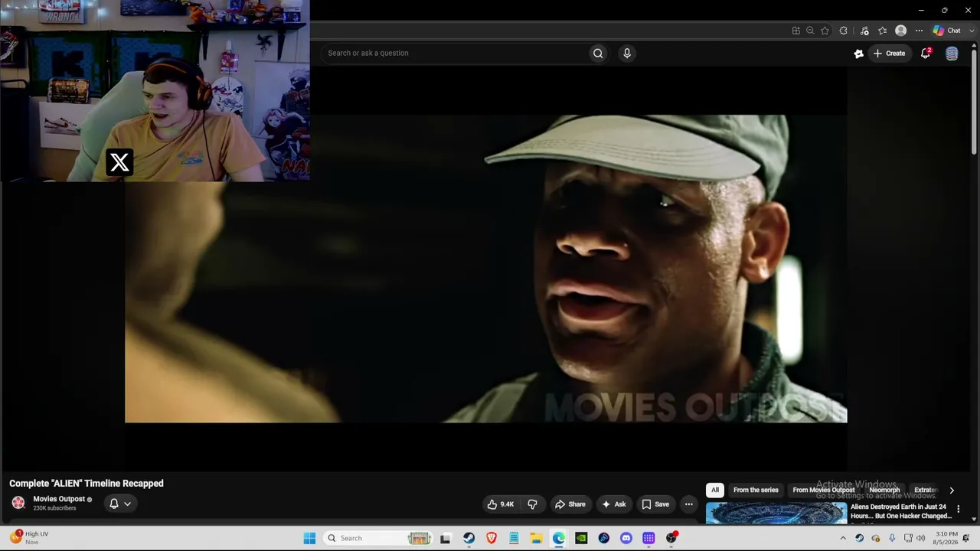The image size is (980, 551).
Task: Open options menu for Aliens Destroyed Earth video
Action: point(958,509)
